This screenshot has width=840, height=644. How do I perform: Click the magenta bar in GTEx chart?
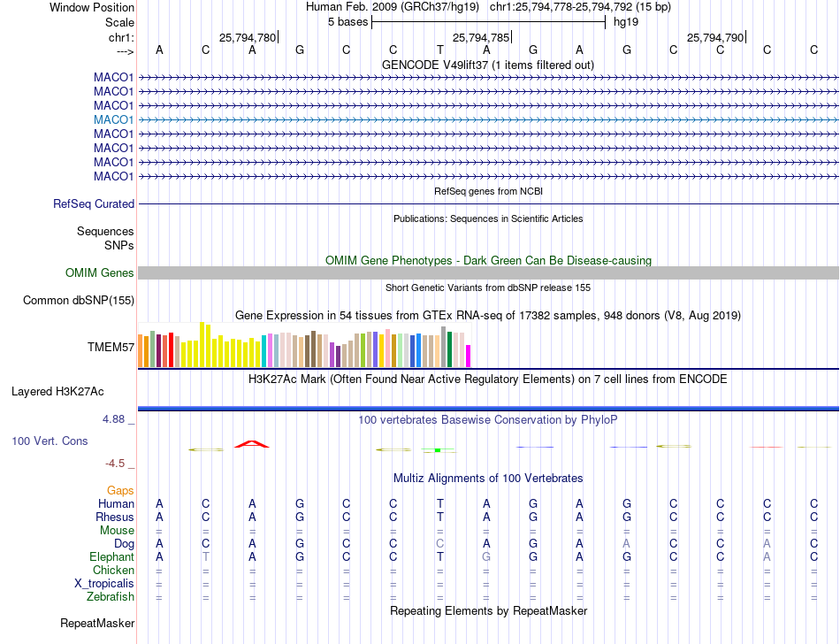coord(469,356)
